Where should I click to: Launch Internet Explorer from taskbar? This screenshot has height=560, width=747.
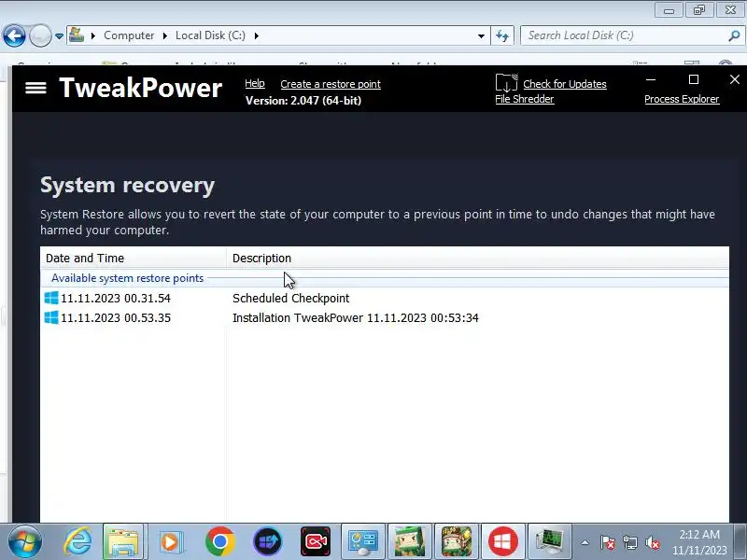click(78, 542)
